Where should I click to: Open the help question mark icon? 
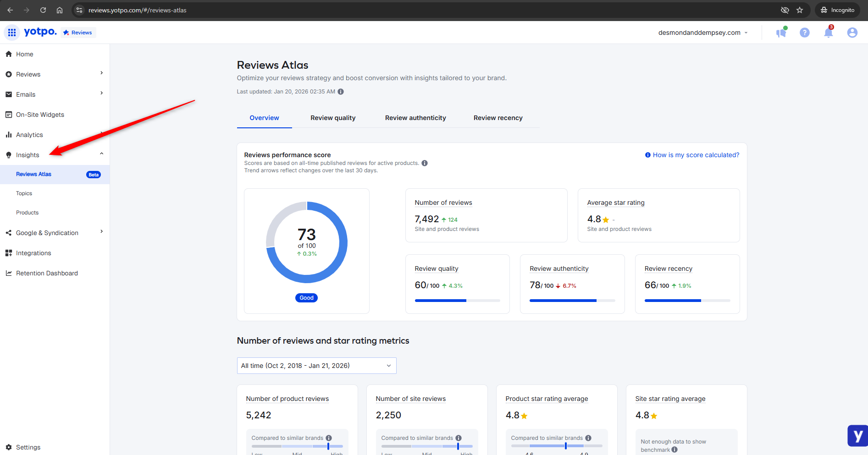click(805, 33)
